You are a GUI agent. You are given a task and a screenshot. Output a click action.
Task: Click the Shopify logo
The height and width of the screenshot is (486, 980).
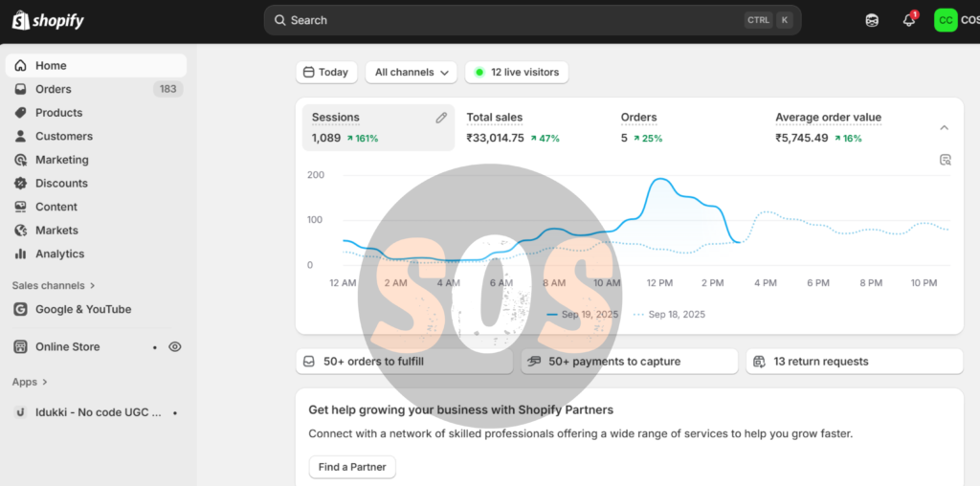tap(48, 21)
